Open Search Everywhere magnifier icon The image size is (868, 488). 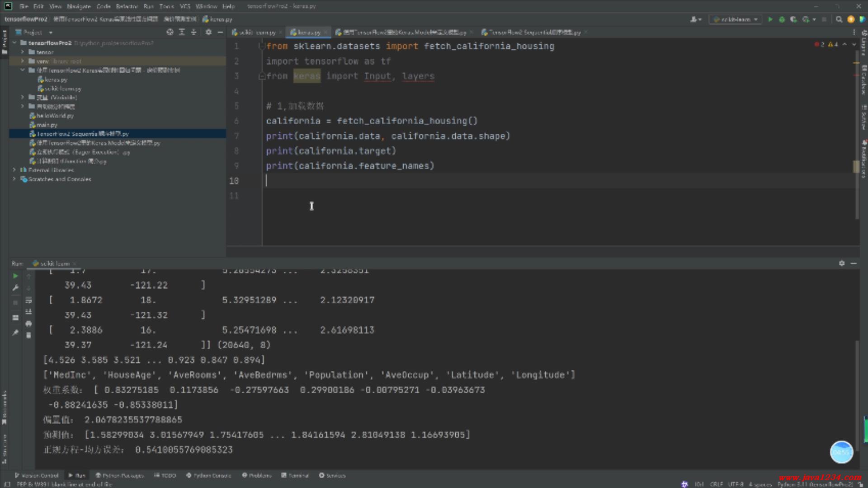pyautogui.click(x=839, y=19)
